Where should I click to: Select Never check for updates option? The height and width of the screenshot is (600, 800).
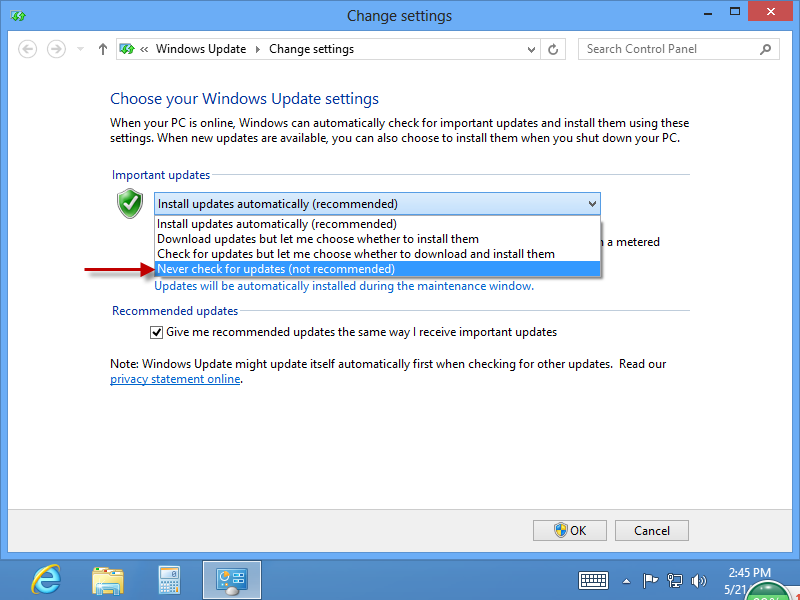click(x=377, y=269)
